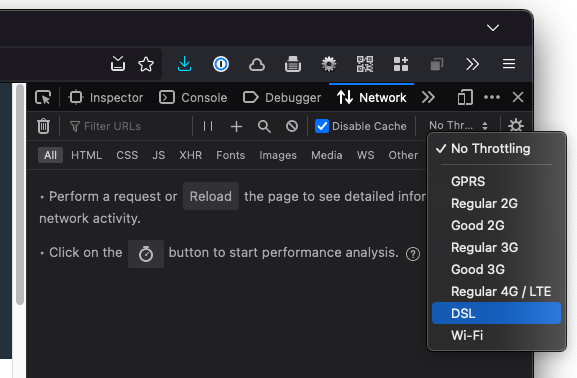Open the grid-plus extension icon
This screenshot has width=577, height=378.
pyautogui.click(x=401, y=64)
